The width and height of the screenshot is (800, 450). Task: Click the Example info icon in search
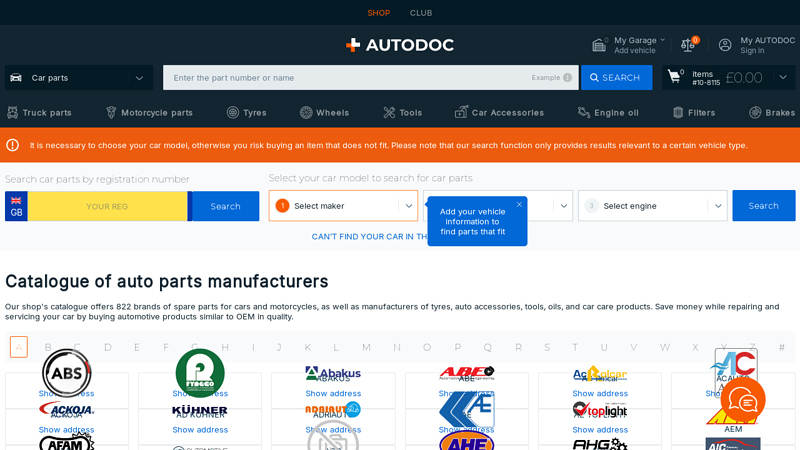(567, 78)
